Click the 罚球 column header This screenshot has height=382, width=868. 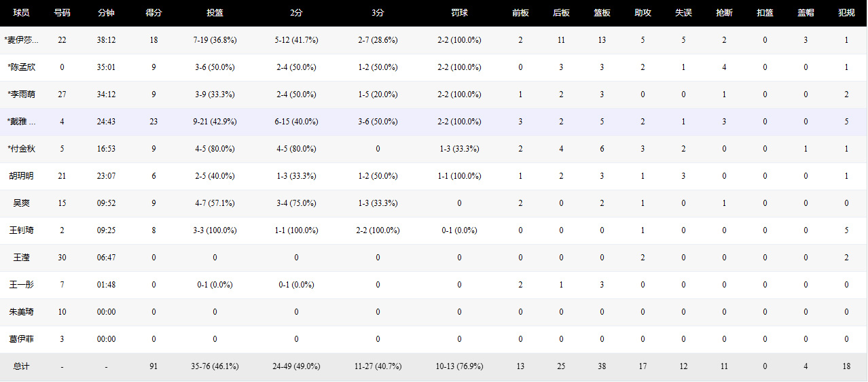pyautogui.click(x=459, y=13)
